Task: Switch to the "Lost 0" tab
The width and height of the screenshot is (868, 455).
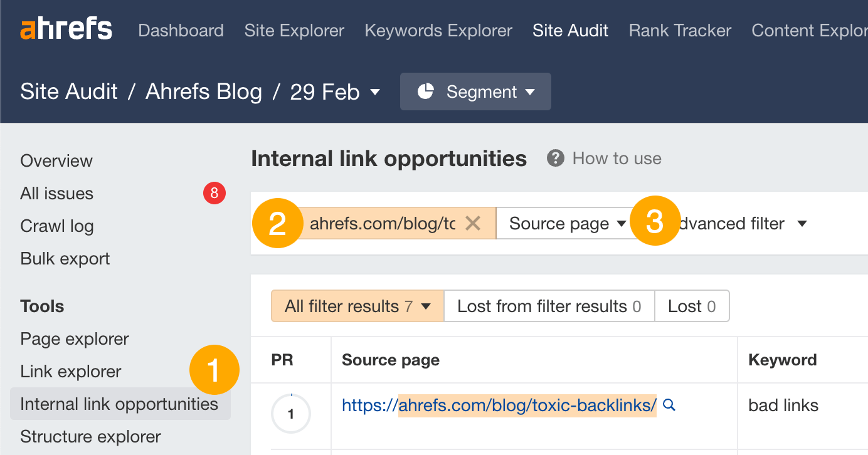Action: pyautogui.click(x=692, y=306)
